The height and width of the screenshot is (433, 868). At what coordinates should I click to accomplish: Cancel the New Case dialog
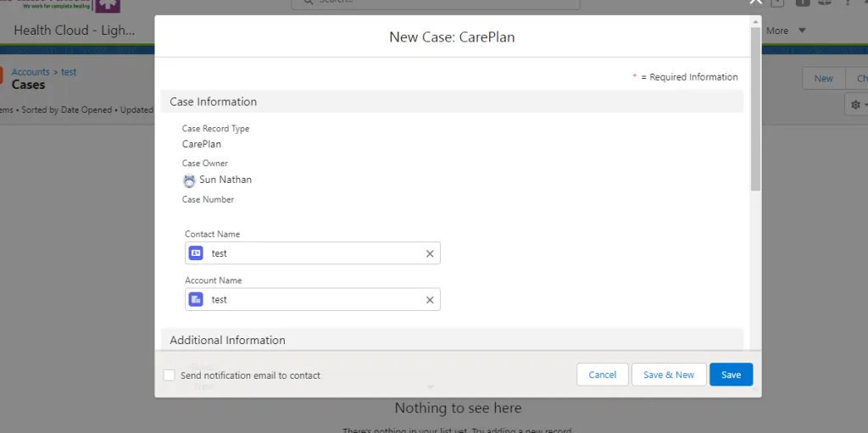[603, 375]
